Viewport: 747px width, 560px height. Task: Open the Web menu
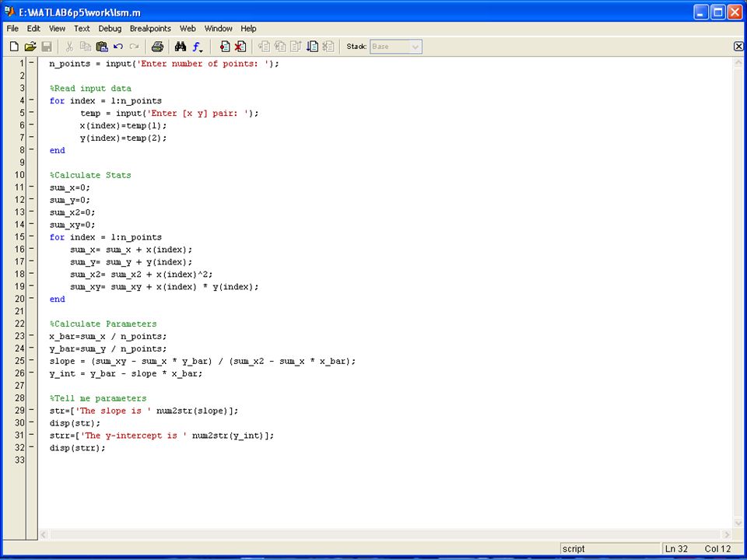(x=188, y=29)
